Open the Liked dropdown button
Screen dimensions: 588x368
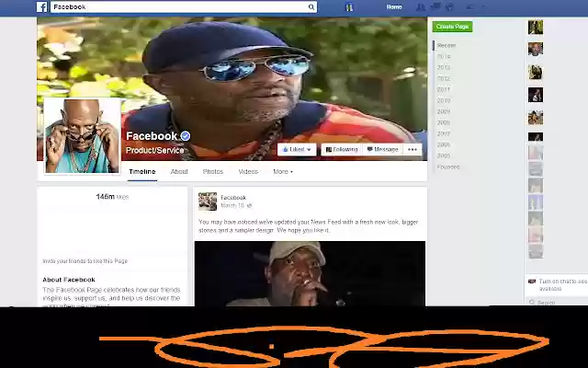[297, 149]
